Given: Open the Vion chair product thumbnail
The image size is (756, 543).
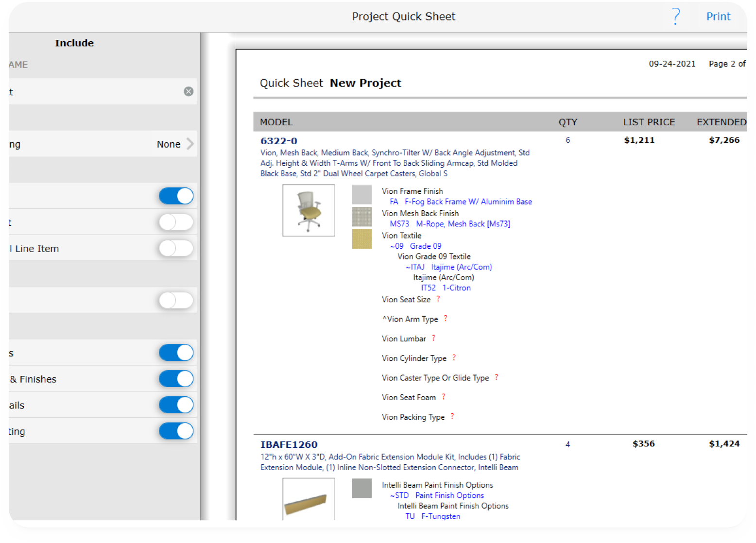Looking at the screenshot, I should pyautogui.click(x=309, y=210).
